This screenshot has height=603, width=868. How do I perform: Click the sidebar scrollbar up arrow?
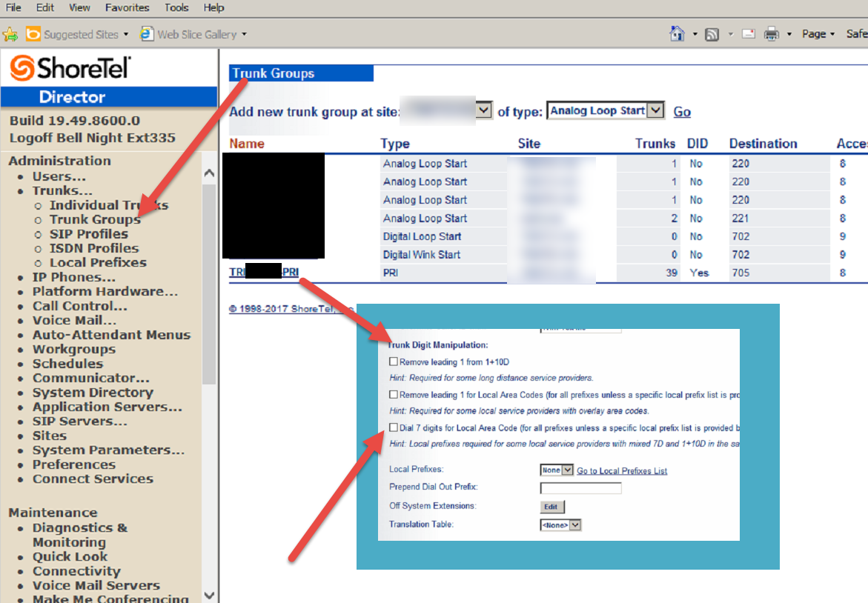pyautogui.click(x=209, y=173)
